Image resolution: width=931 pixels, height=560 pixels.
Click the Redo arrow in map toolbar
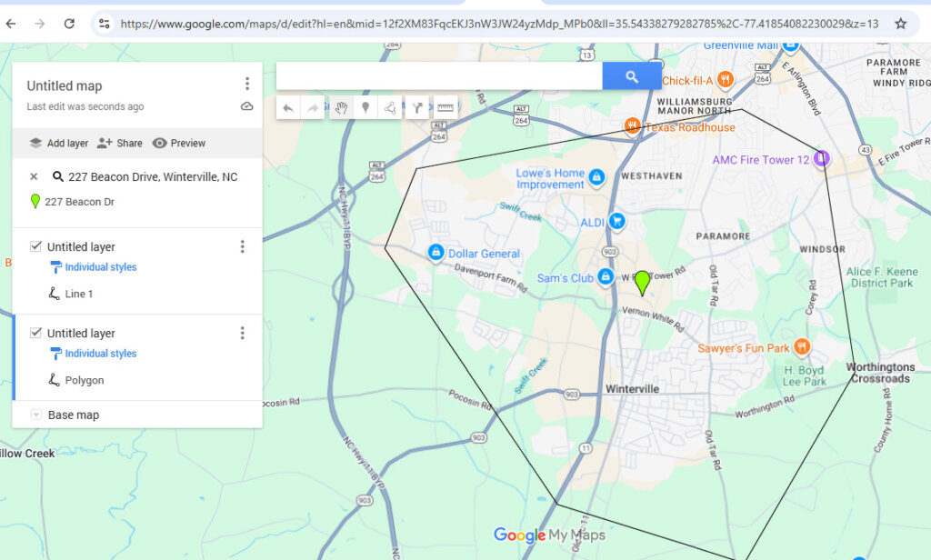tap(314, 108)
